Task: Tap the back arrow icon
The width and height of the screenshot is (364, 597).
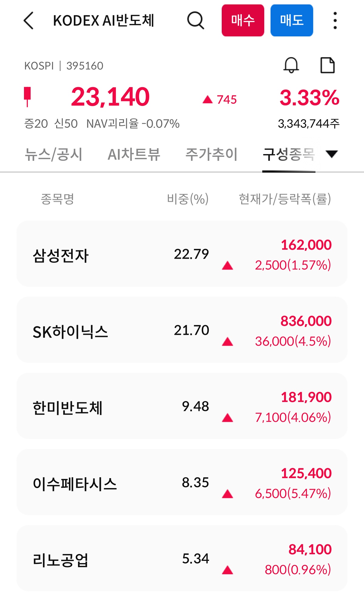Action: [x=29, y=21]
